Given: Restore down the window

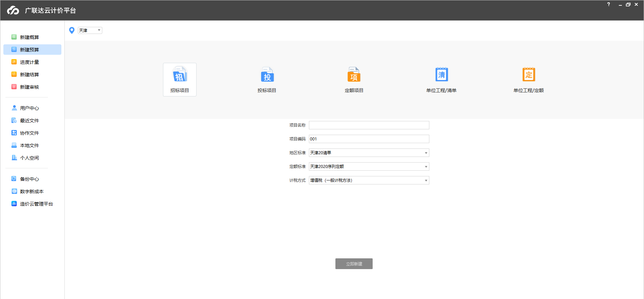Looking at the screenshot, I should (628, 5).
